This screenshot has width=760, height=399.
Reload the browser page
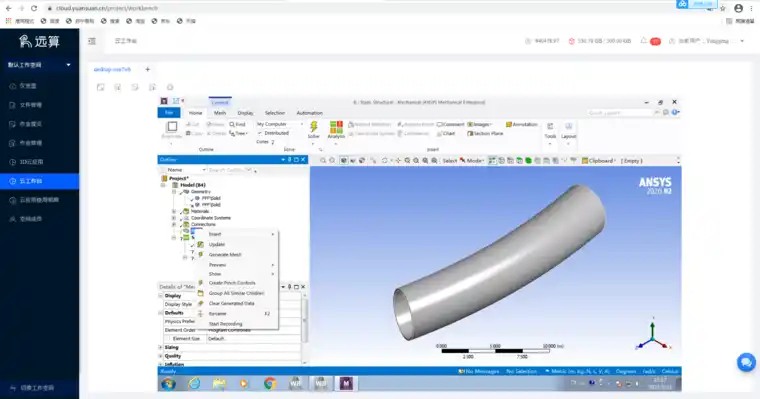33,8
